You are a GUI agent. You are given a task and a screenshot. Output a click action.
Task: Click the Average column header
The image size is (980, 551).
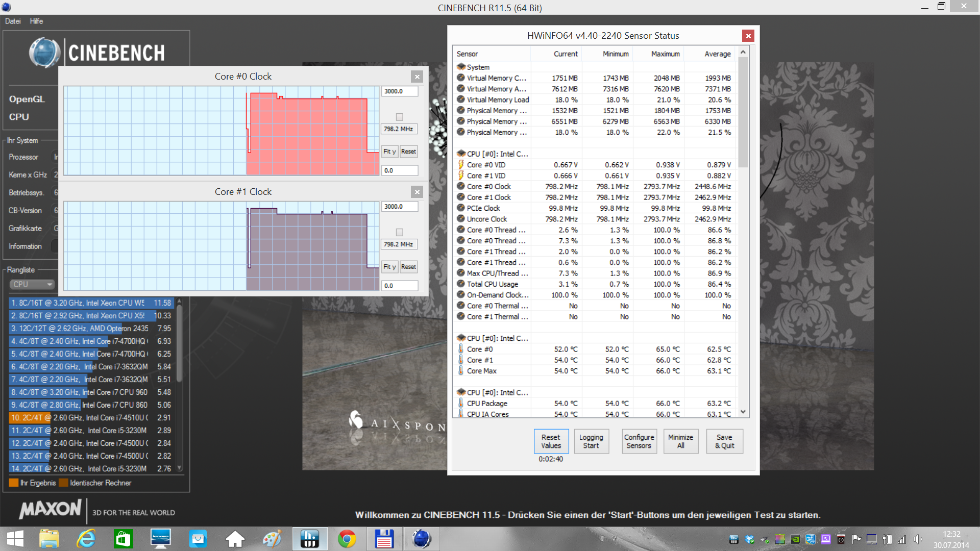710,54
